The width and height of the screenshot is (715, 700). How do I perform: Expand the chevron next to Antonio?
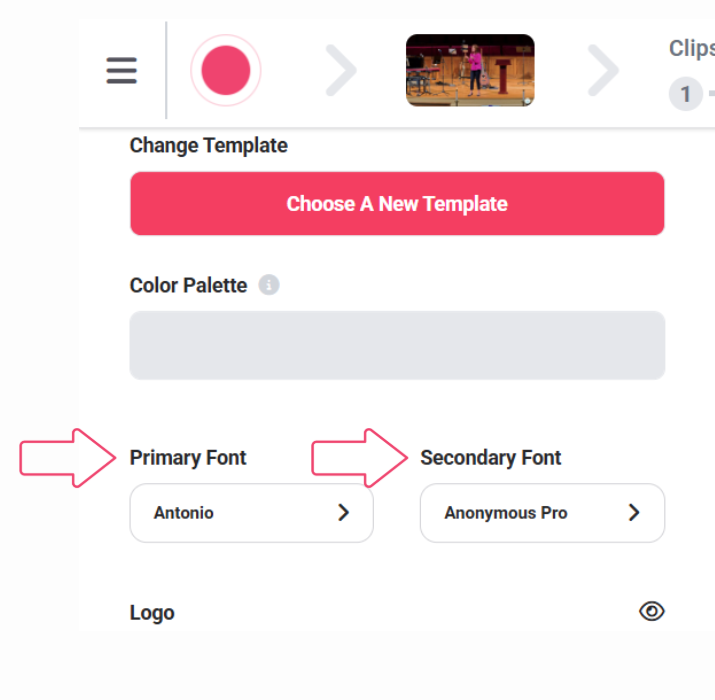coord(343,513)
